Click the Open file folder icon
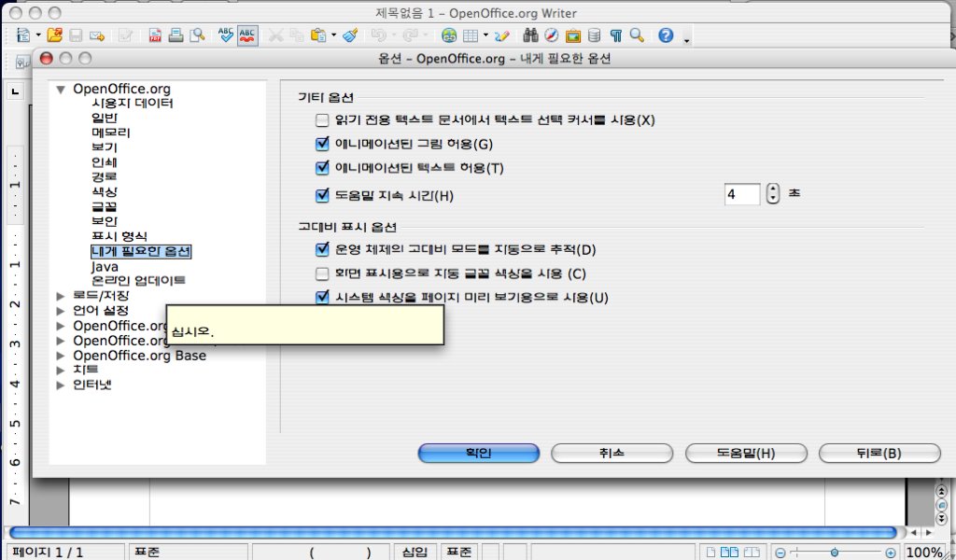Screen dimensions: 956x560 [x=55, y=35]
